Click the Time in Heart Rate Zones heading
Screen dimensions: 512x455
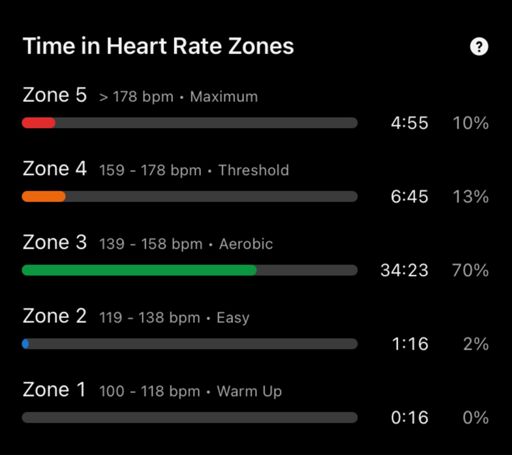coord(158,46)
